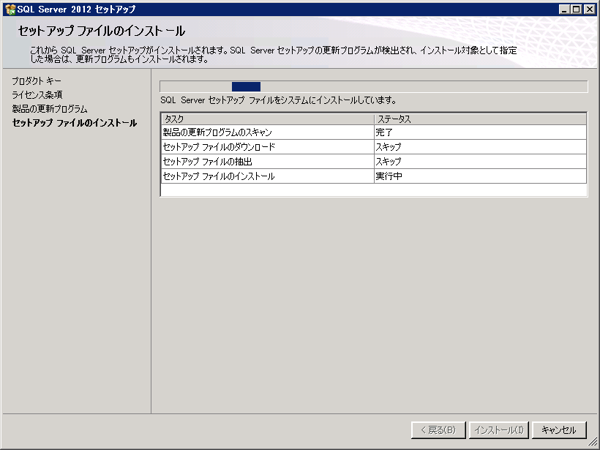This screenshot has width=600, height=450.
Task: Click スキップ status for download task
Action: click(480, 147)
